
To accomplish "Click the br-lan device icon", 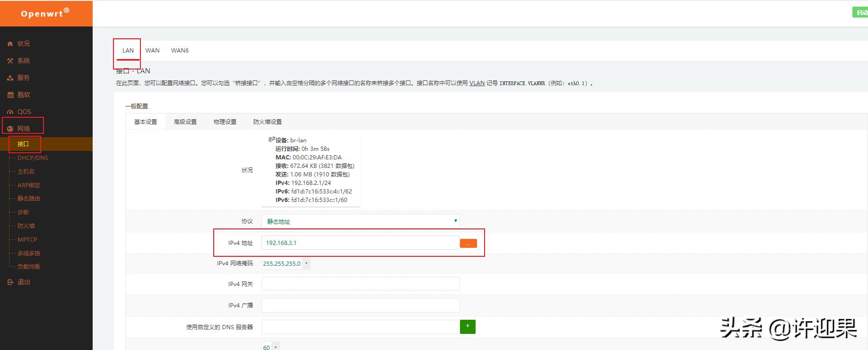I will (271, 140).
